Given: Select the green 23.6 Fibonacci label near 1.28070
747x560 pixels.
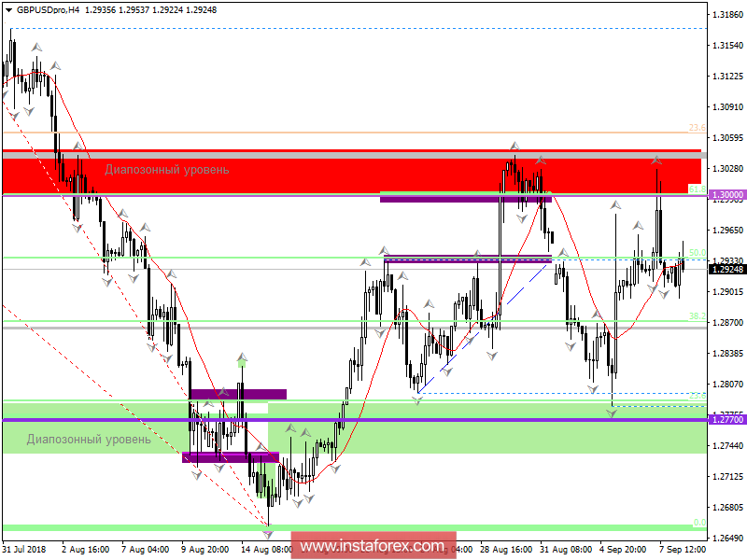Looking at the screenshot, I should pyautogui.click(x=697, y=395).
